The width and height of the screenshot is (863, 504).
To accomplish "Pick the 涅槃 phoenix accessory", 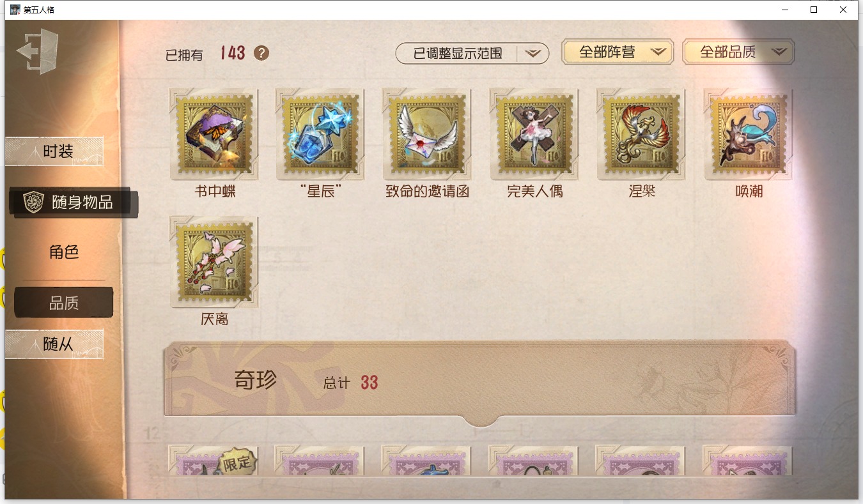I will (641, 134).
